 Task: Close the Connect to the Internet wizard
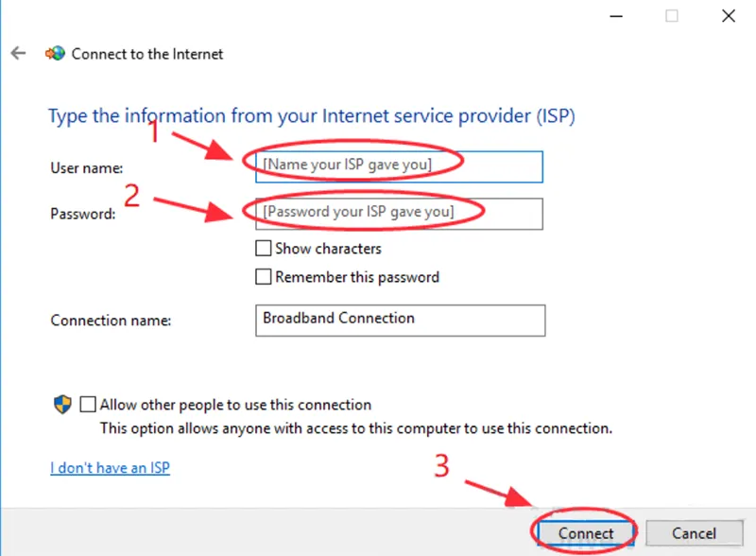tap(728, 16)
